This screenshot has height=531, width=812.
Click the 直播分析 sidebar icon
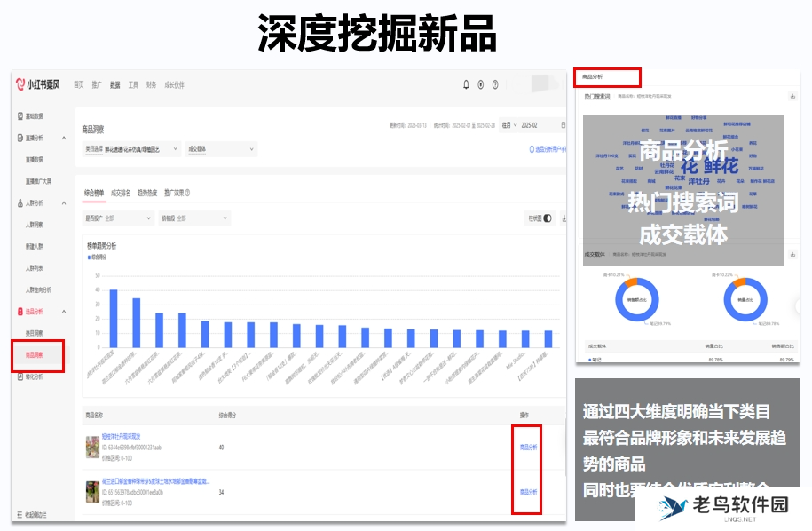point(20,138)
